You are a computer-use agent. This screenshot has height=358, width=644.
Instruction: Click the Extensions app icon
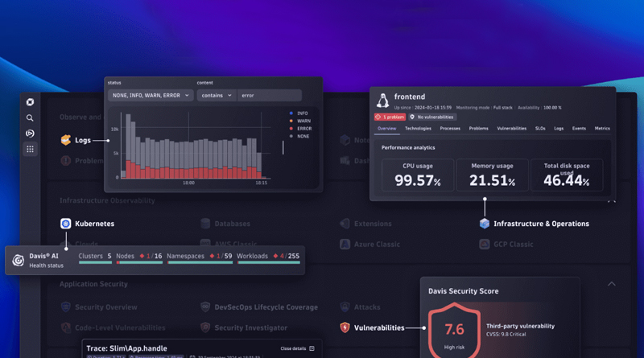coord(345,224)
